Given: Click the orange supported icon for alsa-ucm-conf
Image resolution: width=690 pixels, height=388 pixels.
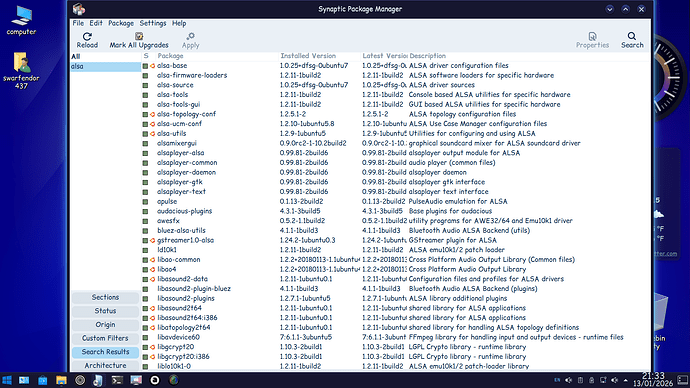Looking at the screenshot, I should tap(152, 124).
